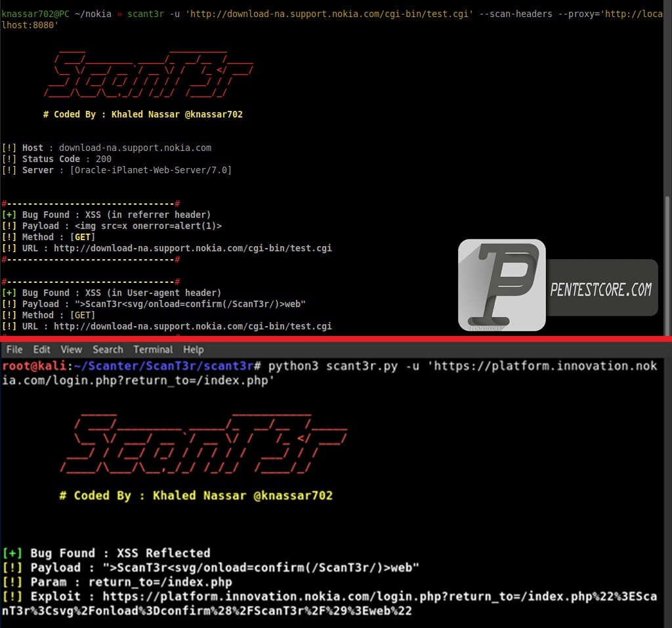The height and width of the screenshot is (628, 672).
Task: Open the File menu
Action: pos(14,350)
